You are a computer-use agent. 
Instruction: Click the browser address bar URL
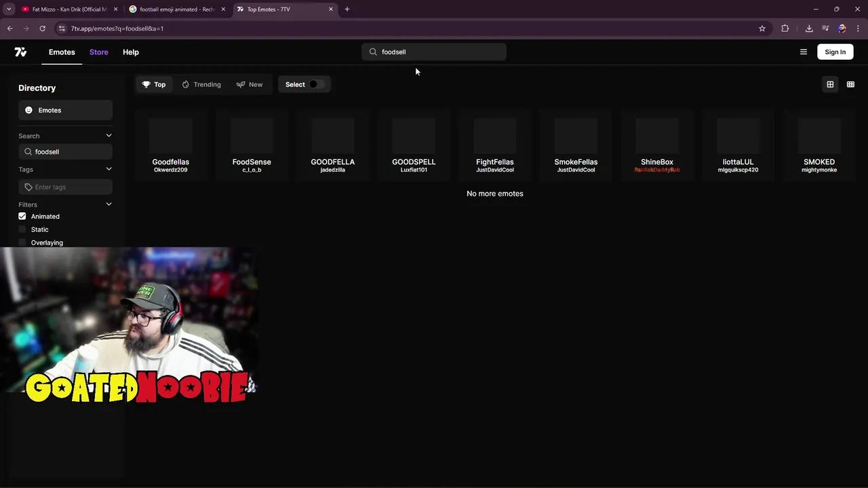click(117, 28)
